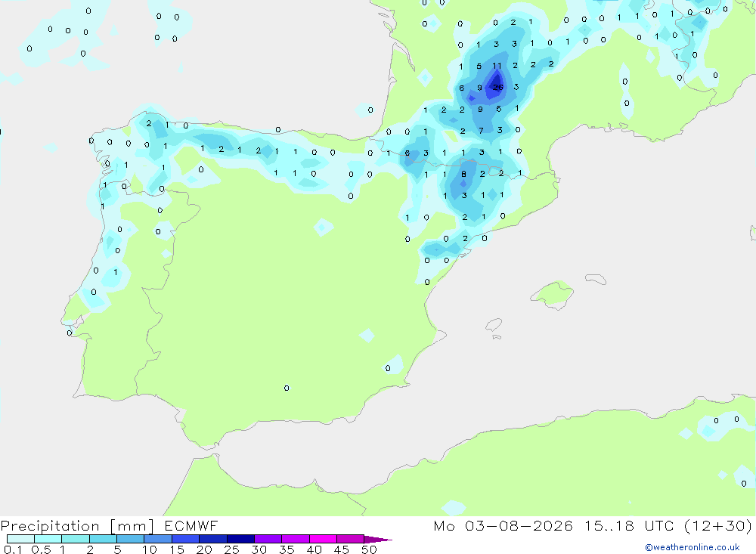Click the 'Mo 03-08-2026 15..18 UTC (12+30)' timestamp
The height and width of the screenshot is (554, 756).
point(593,525)
